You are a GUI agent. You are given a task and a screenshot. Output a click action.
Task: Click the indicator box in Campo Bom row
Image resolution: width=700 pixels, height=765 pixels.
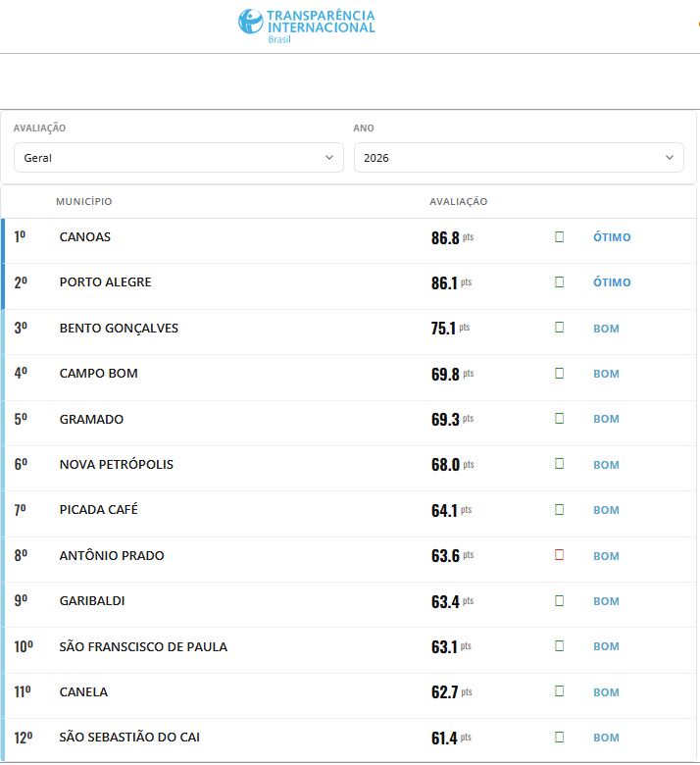pyautogui.click(x=559, y=374)
